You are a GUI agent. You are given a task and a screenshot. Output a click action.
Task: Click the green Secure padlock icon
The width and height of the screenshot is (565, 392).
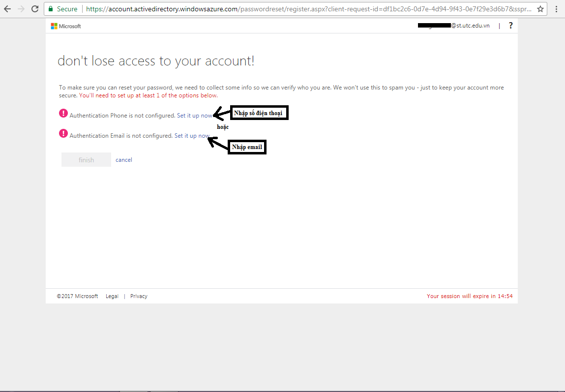click(51, 9)
